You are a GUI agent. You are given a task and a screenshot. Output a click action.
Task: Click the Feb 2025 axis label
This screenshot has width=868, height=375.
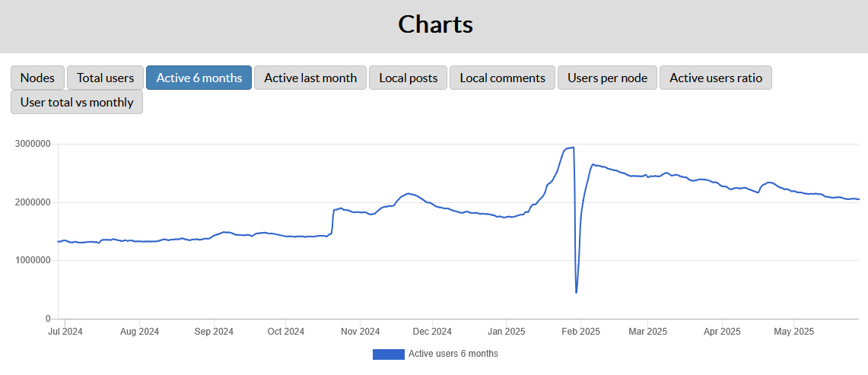click(580, 332)
